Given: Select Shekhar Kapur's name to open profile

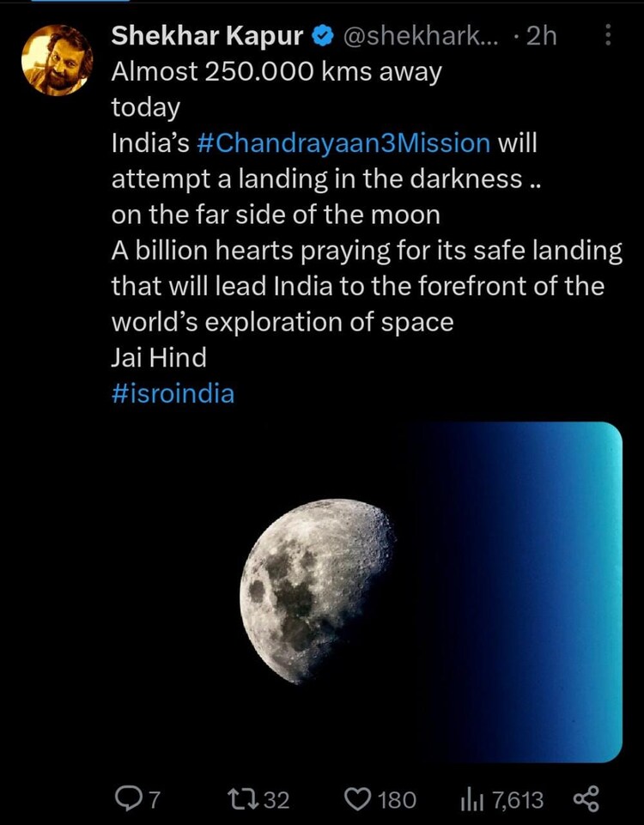Looking at the screenshot, I should (x=206, y=36).
